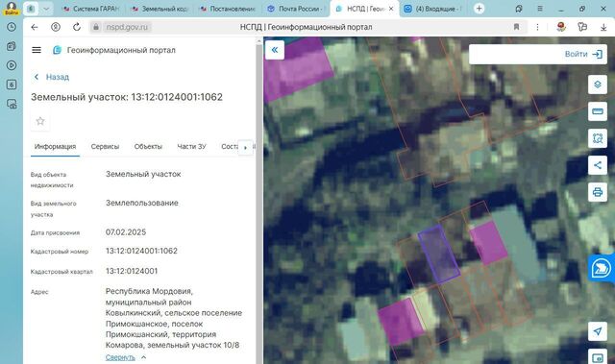
Task: Click the Войти login button
Action: tap(583, 54)
